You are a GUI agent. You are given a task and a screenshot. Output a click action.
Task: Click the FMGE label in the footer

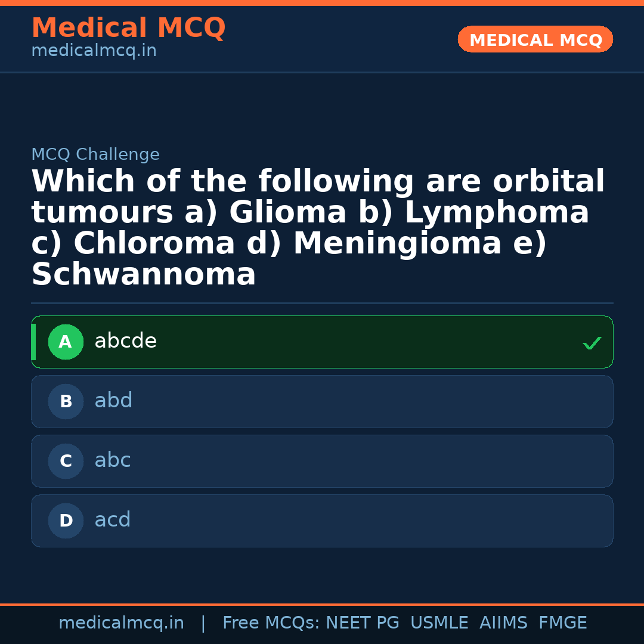click(x=562, y=622)
